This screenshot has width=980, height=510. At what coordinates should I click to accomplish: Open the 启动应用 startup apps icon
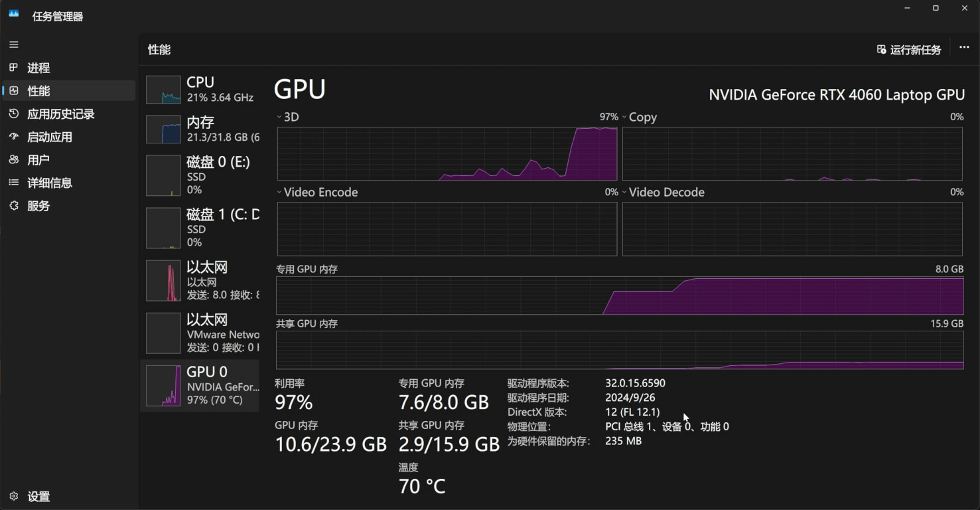14,137
